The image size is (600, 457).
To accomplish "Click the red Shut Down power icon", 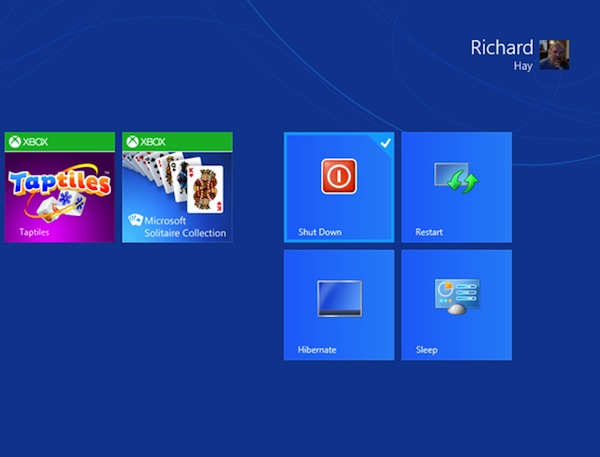I will (339, 176).
